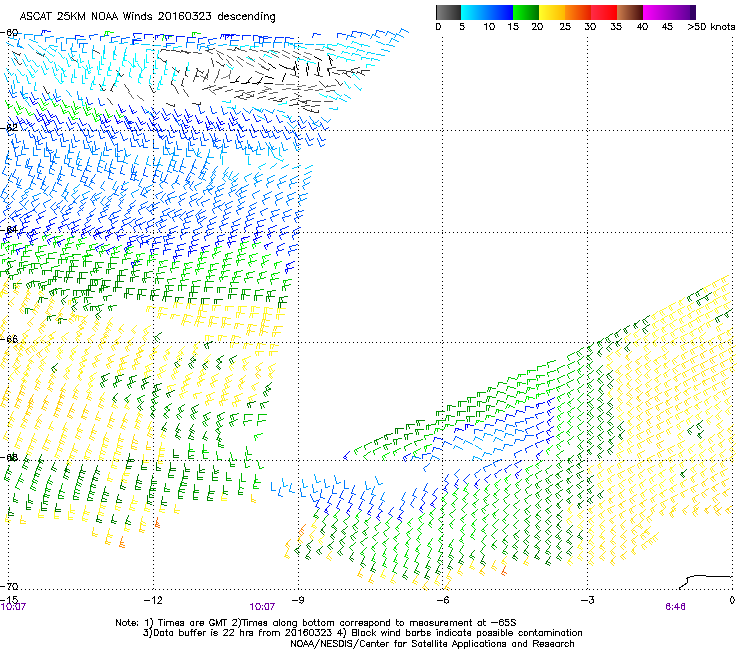Click the black coastline outline near longitude 0
Screen dimensions: 740x650
[x=706, y=582]
